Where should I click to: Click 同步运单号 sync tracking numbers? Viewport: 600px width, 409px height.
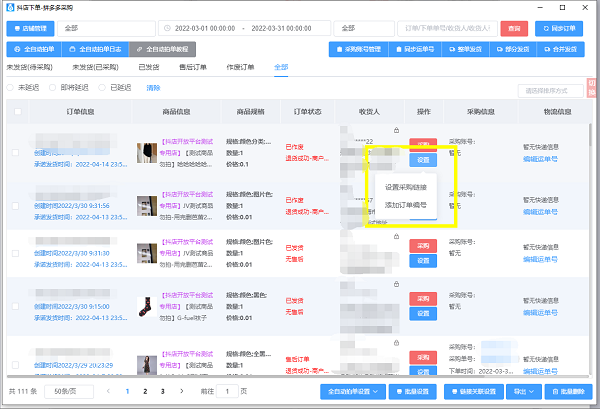pyautogui.click(x=415, y=49)
